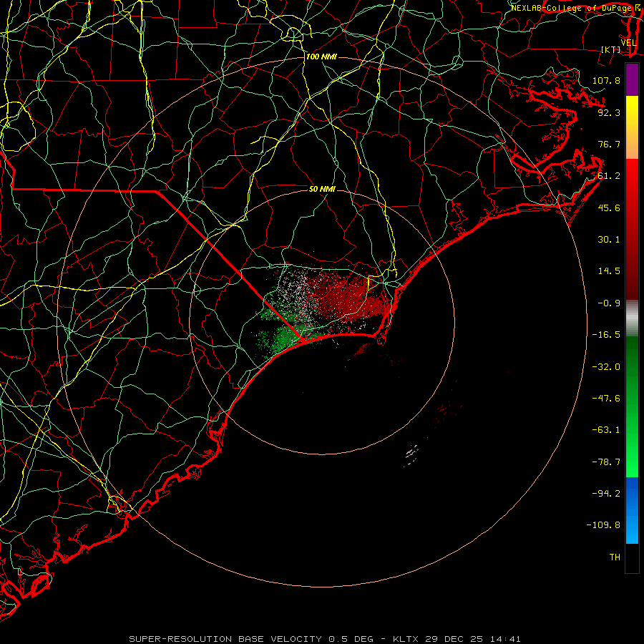Screen dimensions: 644x644
Task: Click the VEL legend title
Action: pos(628,43)
